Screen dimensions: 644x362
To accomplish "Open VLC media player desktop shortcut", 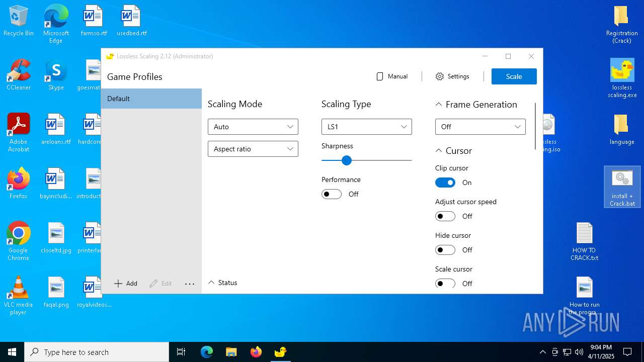I will pyautogui.click(x=19, y=296).
